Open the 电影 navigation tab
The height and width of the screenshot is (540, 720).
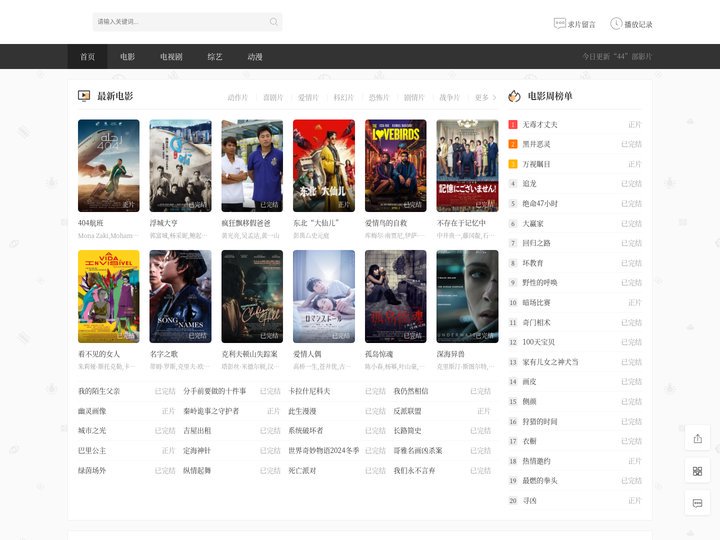click(x=127, y=56)
